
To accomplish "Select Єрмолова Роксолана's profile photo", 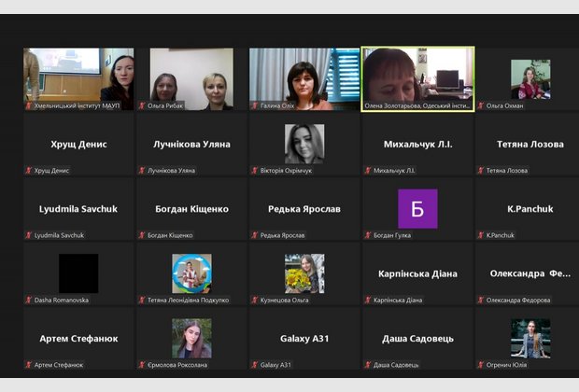I will 191,338.
